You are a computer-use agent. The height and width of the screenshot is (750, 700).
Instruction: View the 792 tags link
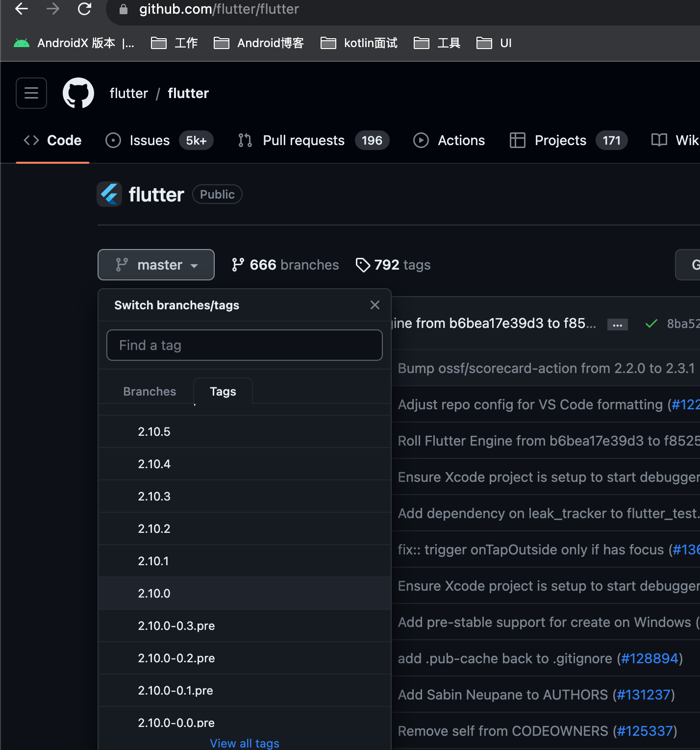pos(393,265)
